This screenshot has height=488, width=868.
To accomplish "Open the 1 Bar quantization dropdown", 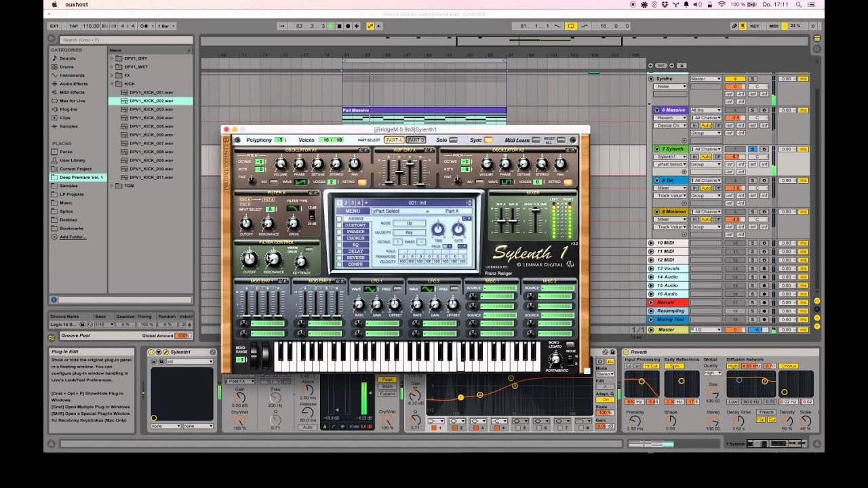I will click(166, 26).
